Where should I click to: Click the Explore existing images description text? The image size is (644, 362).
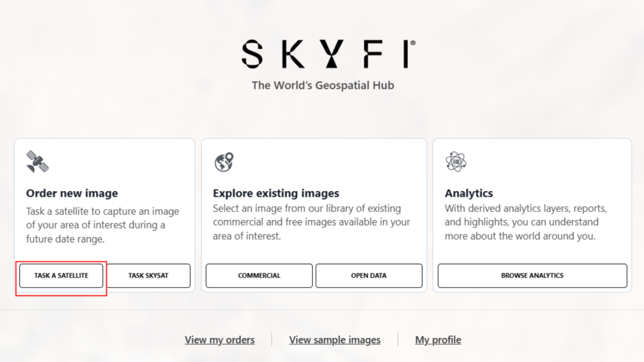tap(311, 222)
